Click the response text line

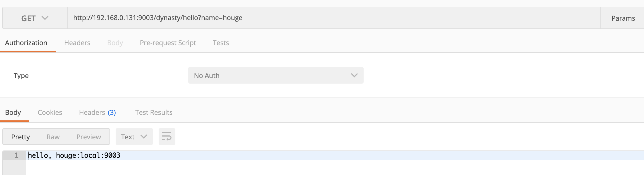click(74, 155)
